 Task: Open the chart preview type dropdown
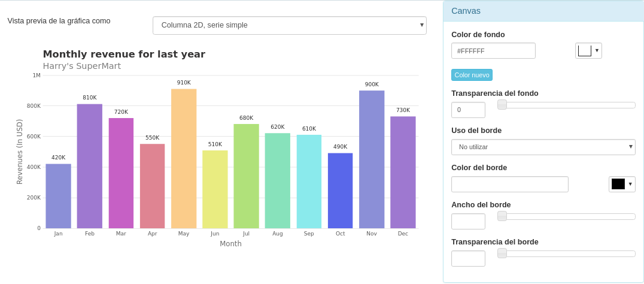tap(289, 25)
